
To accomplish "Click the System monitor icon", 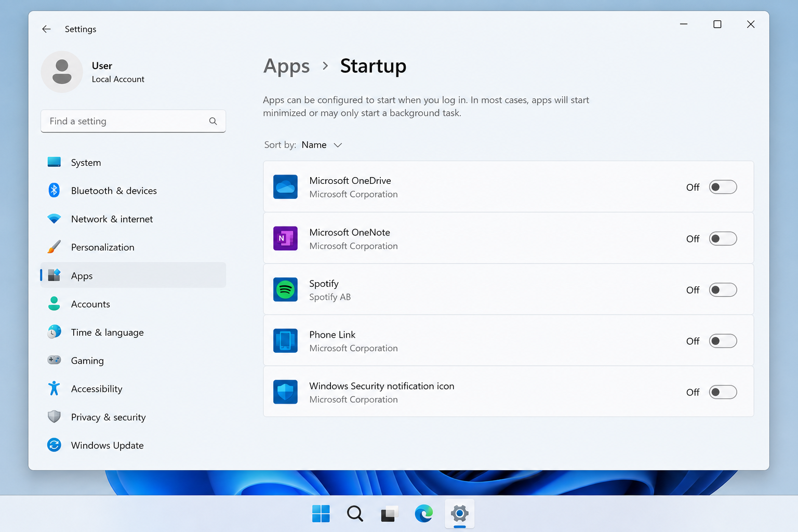I will point(54,162).
